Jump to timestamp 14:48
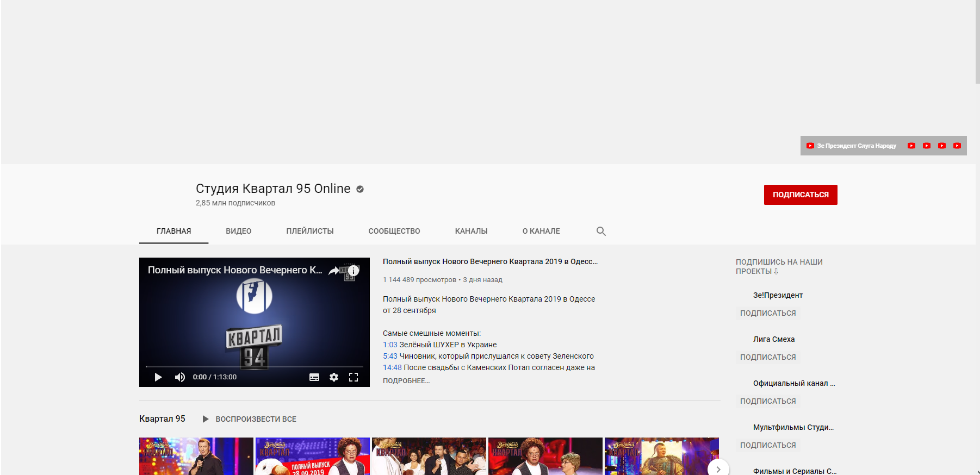 click(x=392, y=367)
